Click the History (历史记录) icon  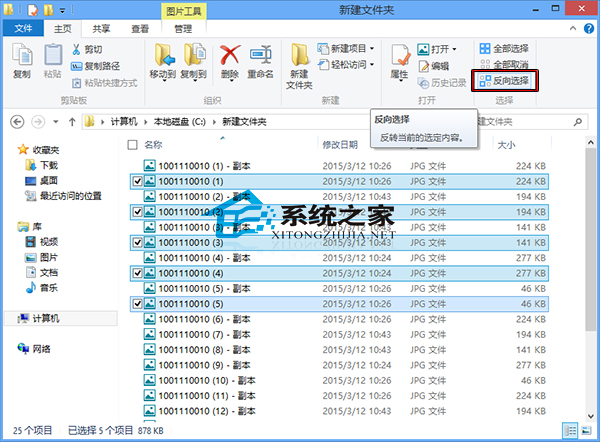point(423,83)
